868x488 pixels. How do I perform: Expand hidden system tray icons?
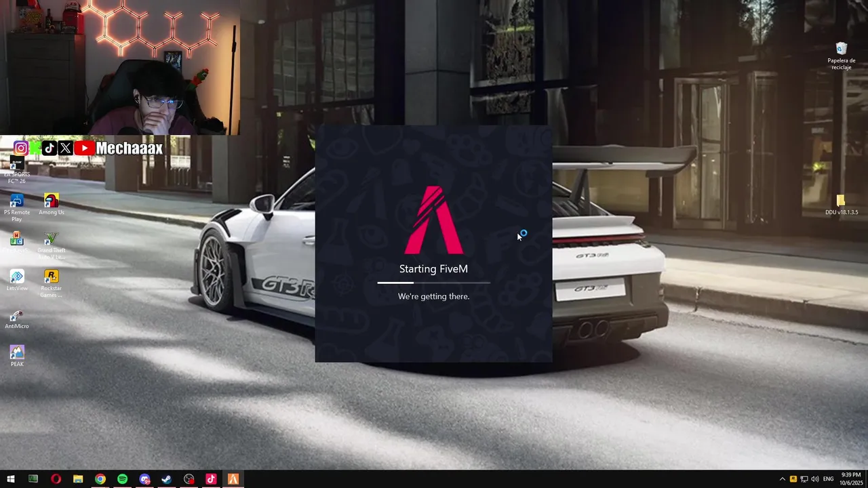pos(782,479)
